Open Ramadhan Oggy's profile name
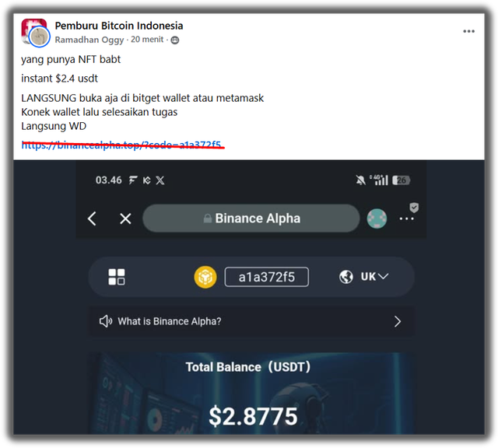The image size is (498, 448). tap(89, 40)
